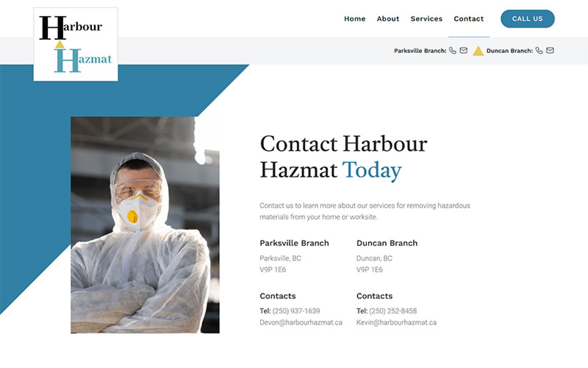Select the Contact navigation tab
This screenshot has height=368, width=588.
tap(469, 19)
